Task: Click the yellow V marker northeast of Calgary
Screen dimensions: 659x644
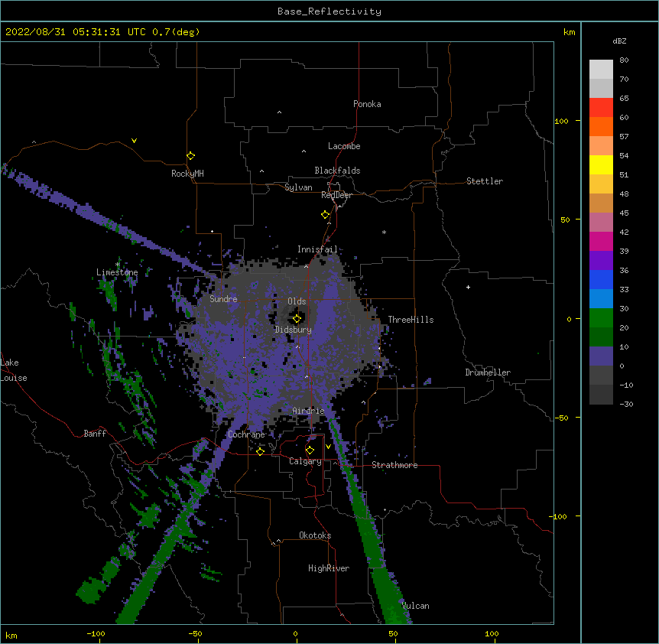Action: tap(328, 447)
